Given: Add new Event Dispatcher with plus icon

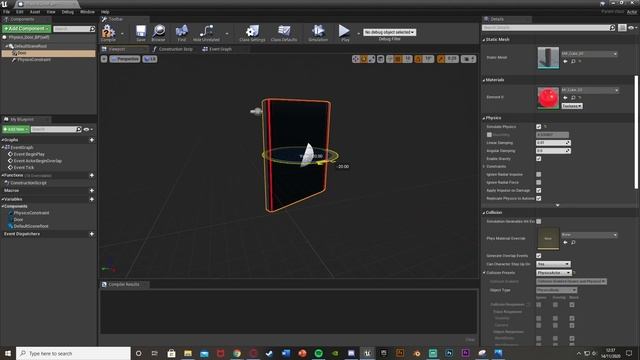Looking at the screenshot, I should tap(91, 234).
